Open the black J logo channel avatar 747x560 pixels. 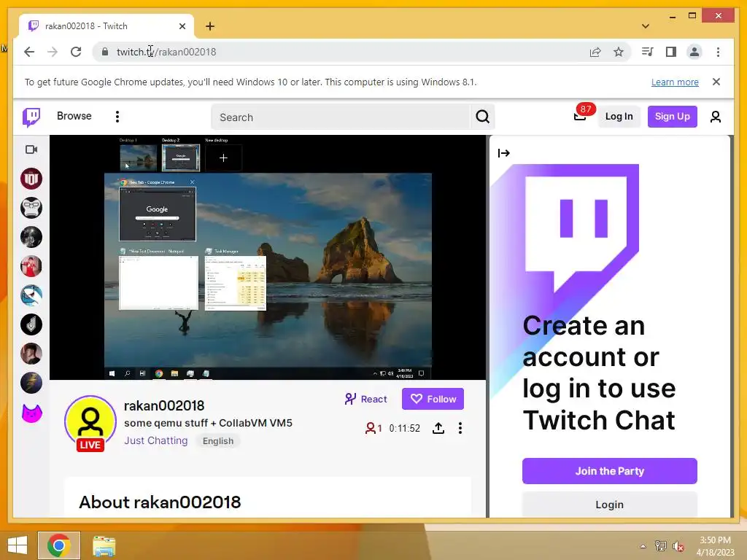point(31,324)
